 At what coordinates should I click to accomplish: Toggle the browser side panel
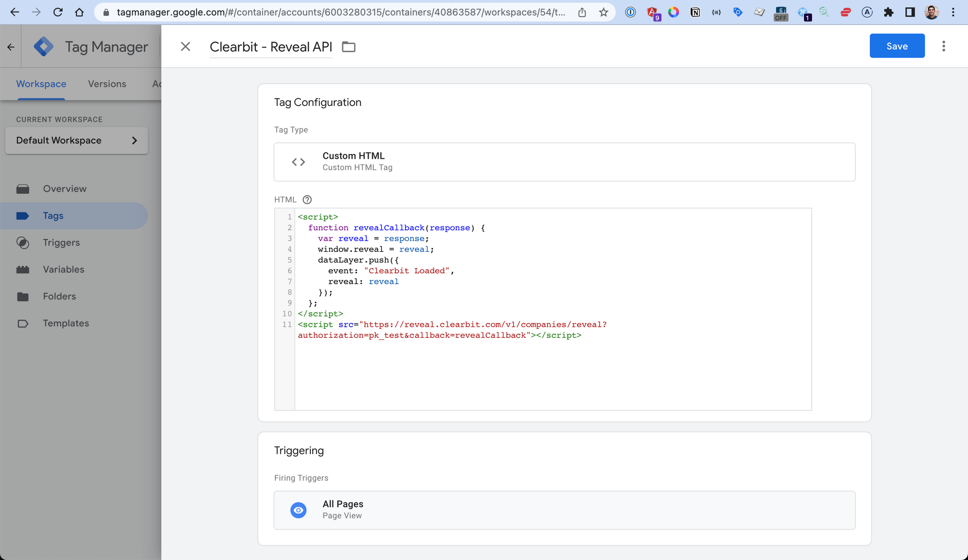tap(910, 12)
